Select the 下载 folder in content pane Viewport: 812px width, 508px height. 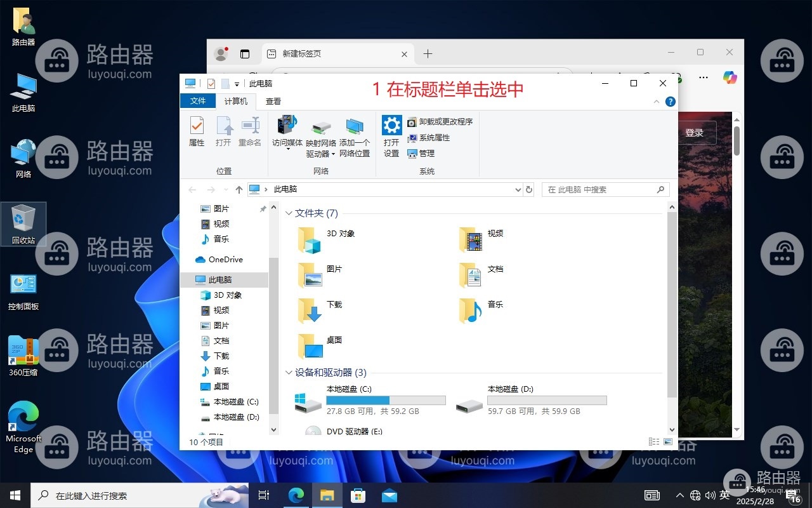320,311
